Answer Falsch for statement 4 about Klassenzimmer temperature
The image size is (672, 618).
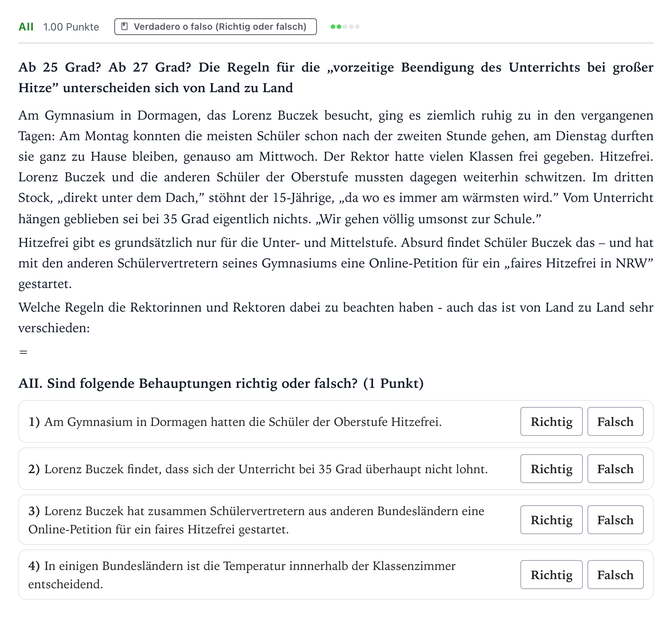615,575
